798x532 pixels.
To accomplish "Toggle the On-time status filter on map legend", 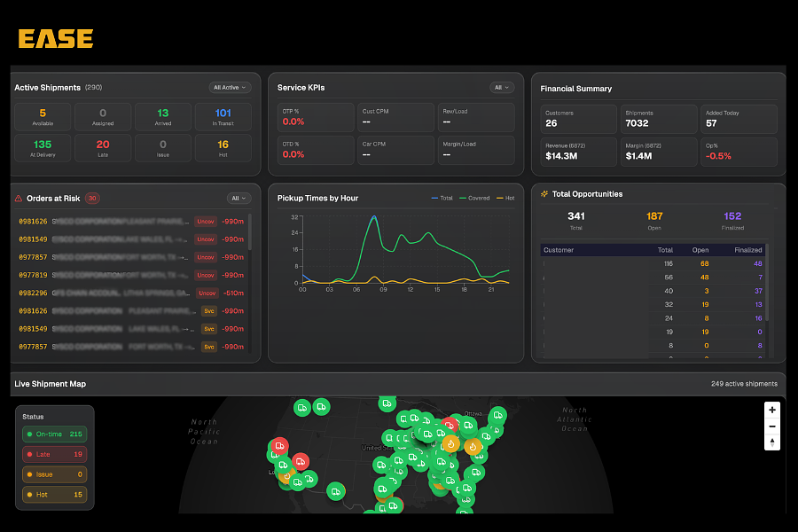I will (x=53, y=434).
